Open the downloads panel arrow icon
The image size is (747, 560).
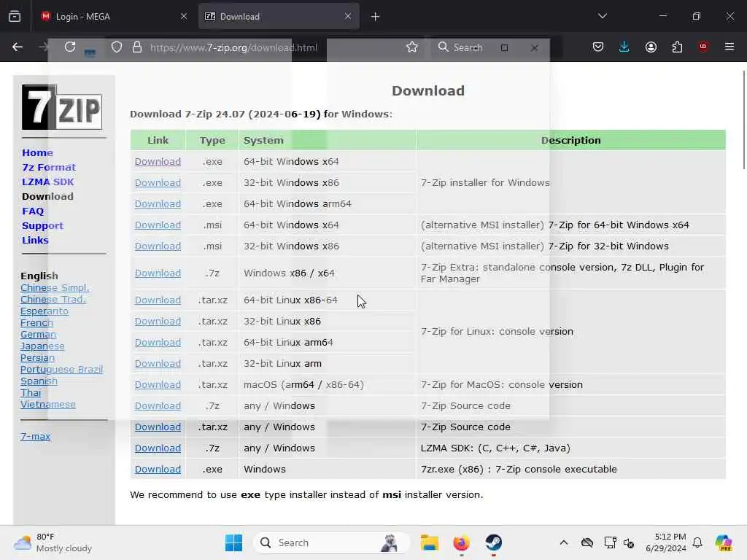click(x=624, y=47)
